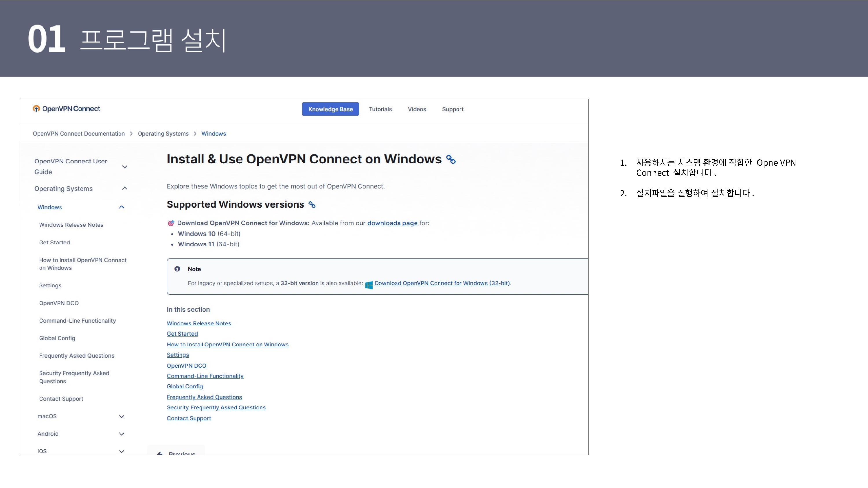The width and height of the screenshot is (868, 488).
Task: Select Get Started in the sidebar
Action: (55, 243)
